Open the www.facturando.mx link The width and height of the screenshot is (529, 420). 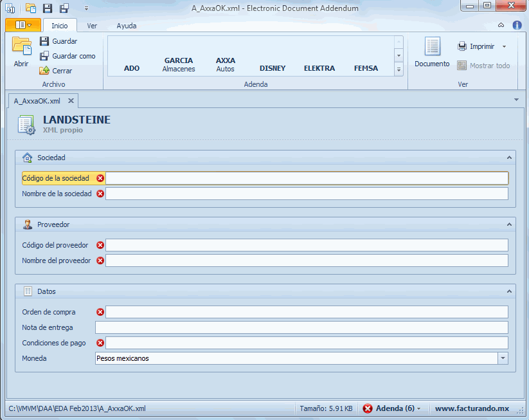[x=472, y=408]
